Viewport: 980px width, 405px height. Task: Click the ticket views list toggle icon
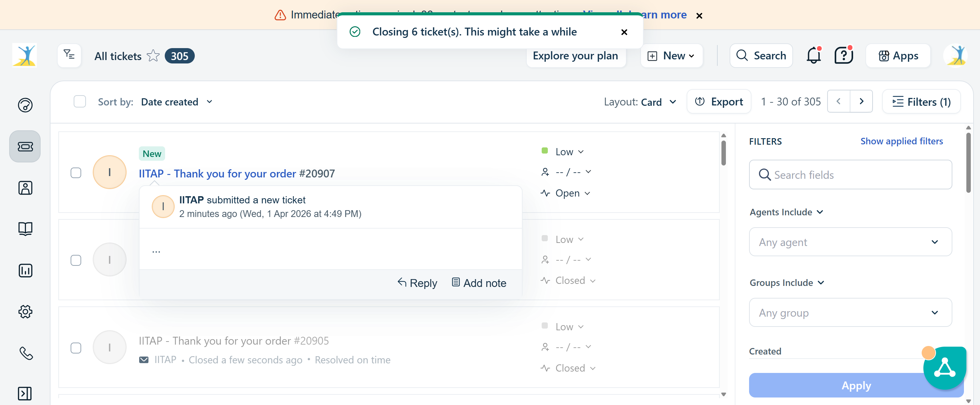point(69,55)
